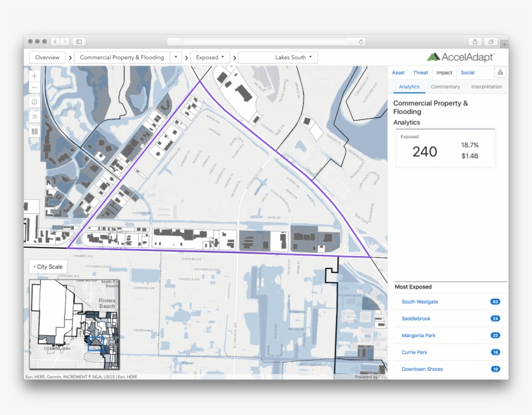Open the Exposed dropdown in the breadcrumb

tap(210, 57)
